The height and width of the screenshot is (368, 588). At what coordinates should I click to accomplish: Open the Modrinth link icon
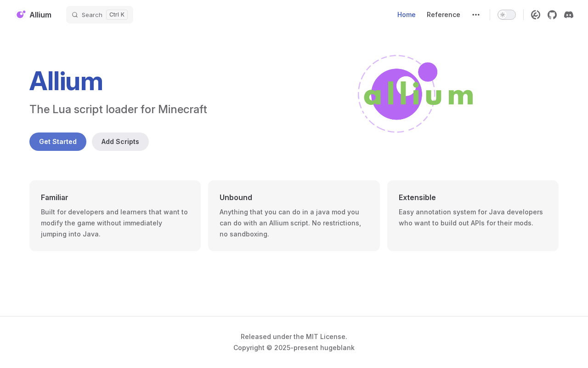tap(536, 15)
